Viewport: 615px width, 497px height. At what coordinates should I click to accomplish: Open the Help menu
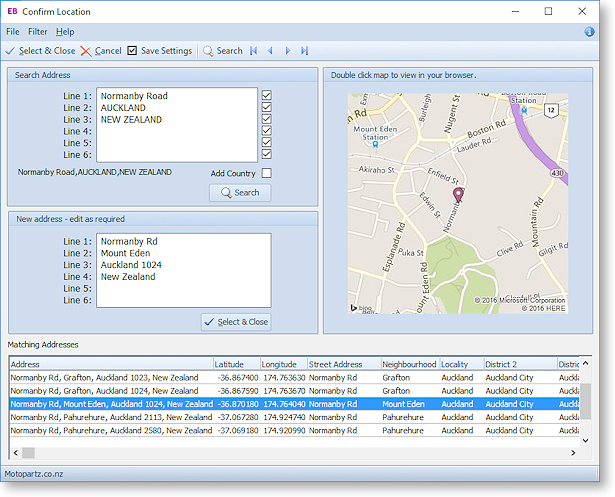[x=65, y=32]
